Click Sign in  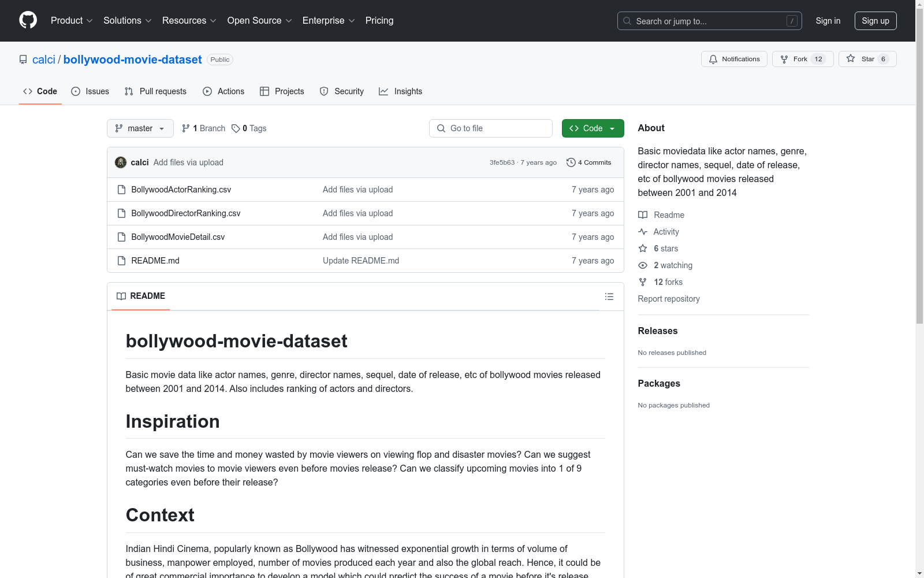coord(828,21)
